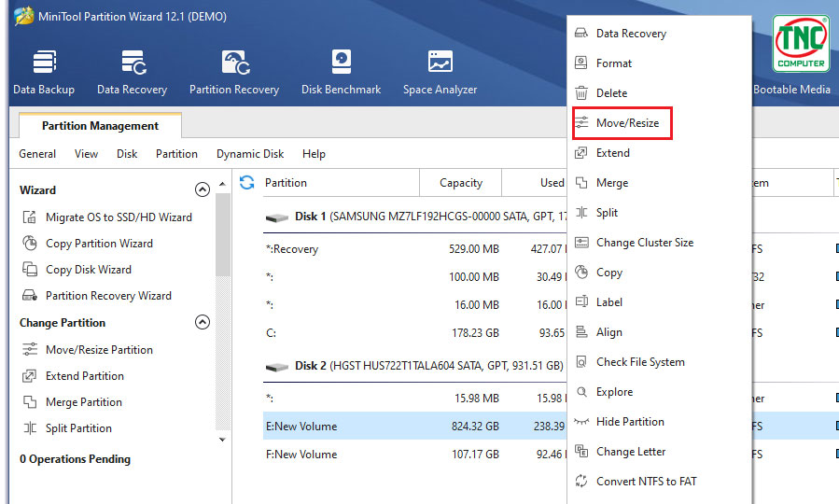Screen dimensions: 839x504
Task: Click the Split Partition link
Action: click(78, 428)
